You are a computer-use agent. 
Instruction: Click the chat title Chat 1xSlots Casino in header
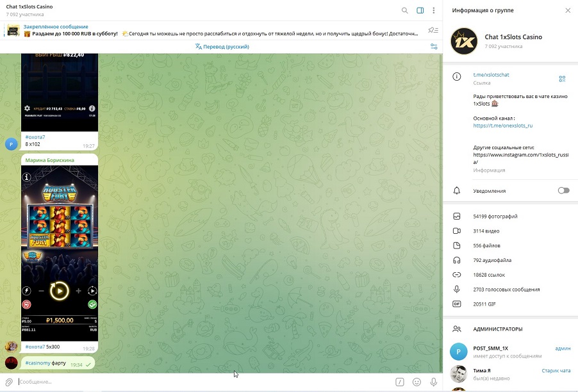point(29,6)
